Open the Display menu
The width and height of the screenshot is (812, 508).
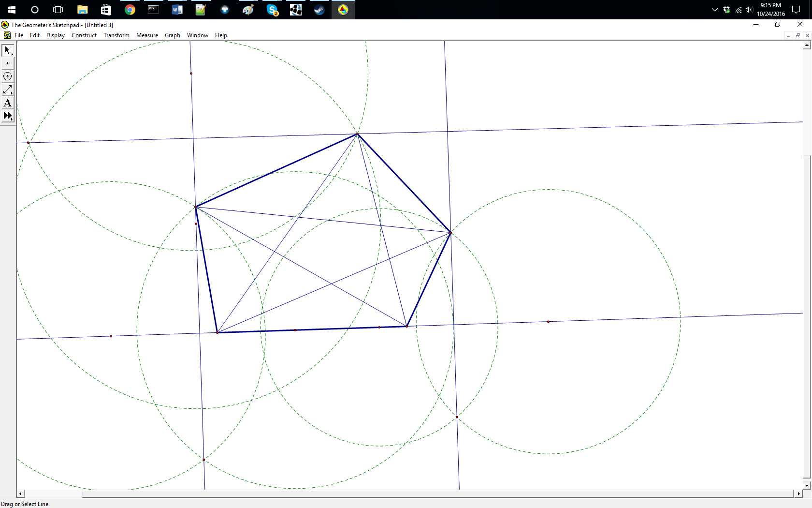pyautogui.click(x=56, y=35)
